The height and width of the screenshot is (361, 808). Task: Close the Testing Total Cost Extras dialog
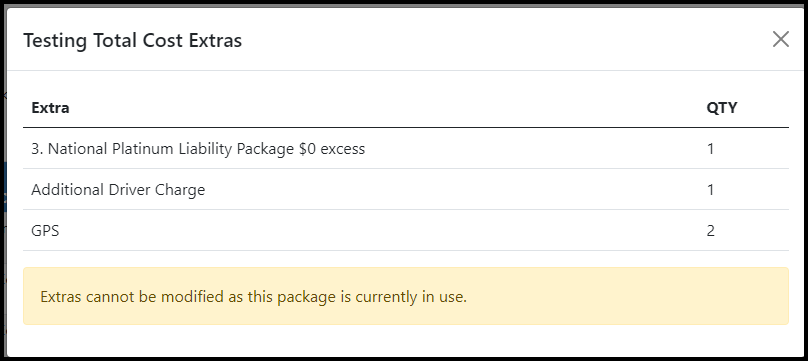pyautogui.click(x=781, y=39)
